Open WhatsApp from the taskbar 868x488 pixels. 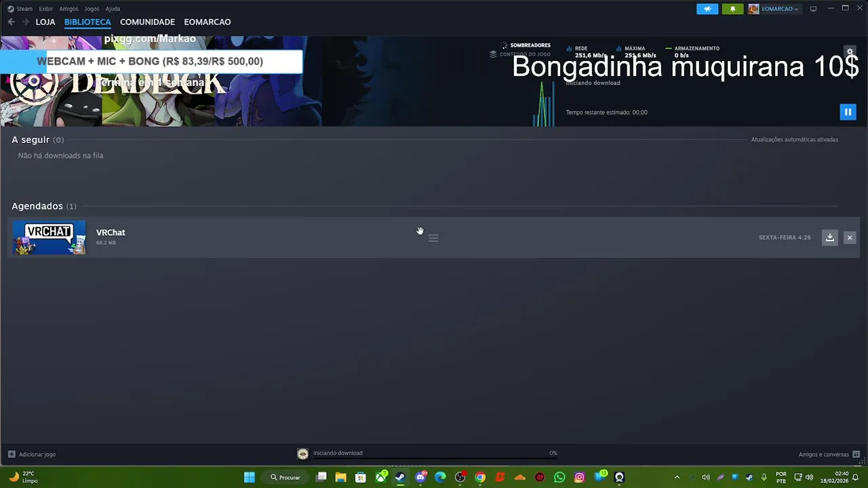[559, 477]
